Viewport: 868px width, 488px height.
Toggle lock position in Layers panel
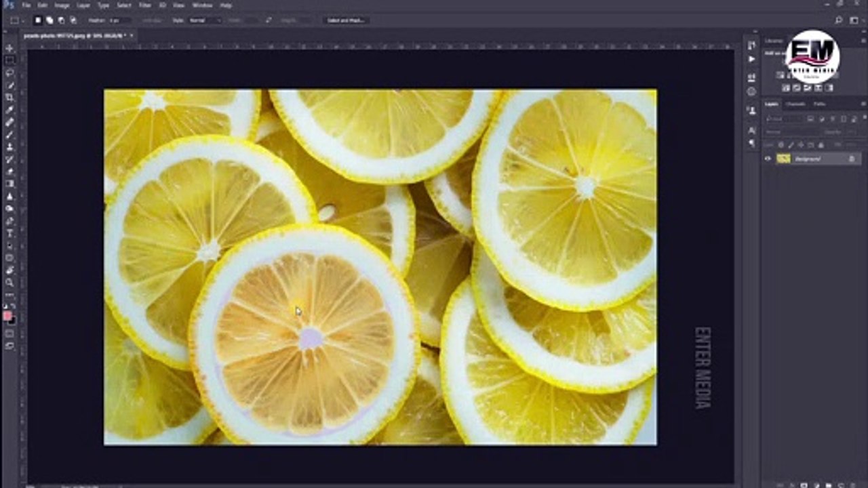(801, 145)
